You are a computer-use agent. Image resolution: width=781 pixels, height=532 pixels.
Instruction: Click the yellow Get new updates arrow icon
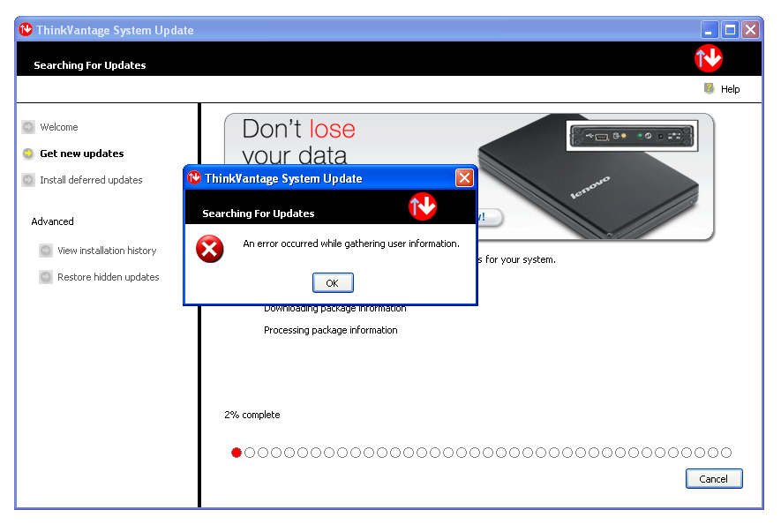[x=28, y=154]
